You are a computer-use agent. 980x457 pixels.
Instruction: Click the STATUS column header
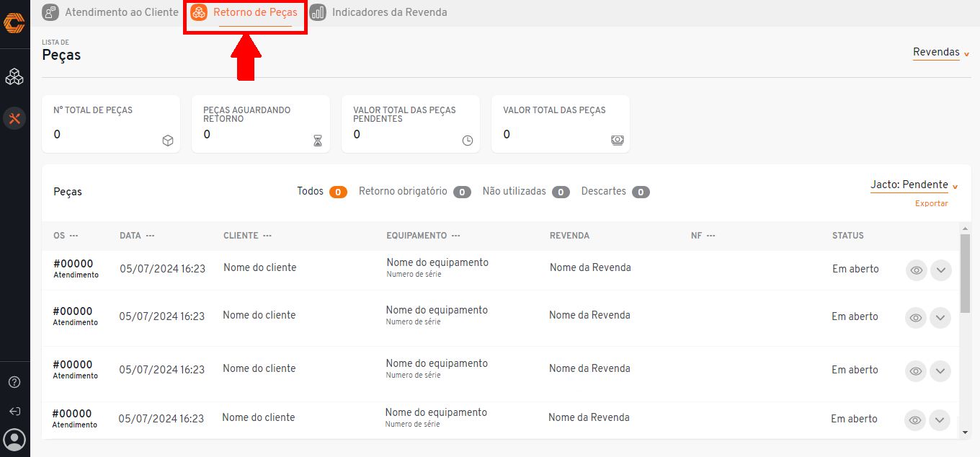pyautogui.click(x=848, y=236)
